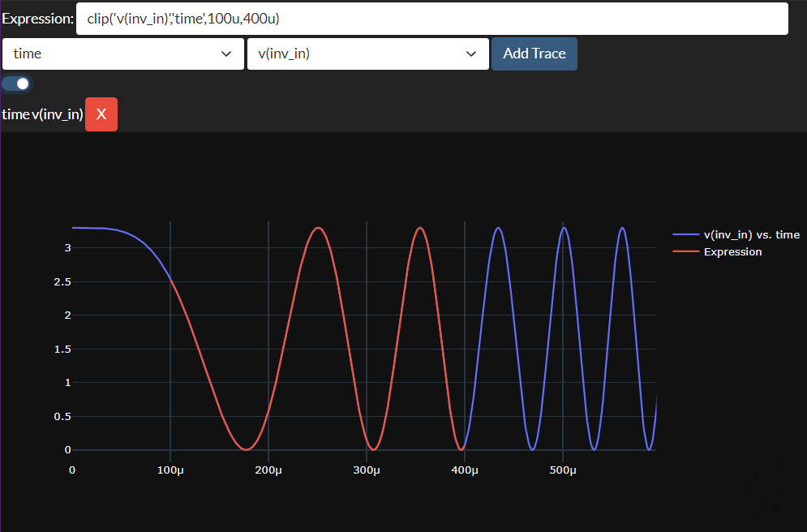Toggle the switch below the dropdowns
The image size is (807, 532).
coord(16,84)
